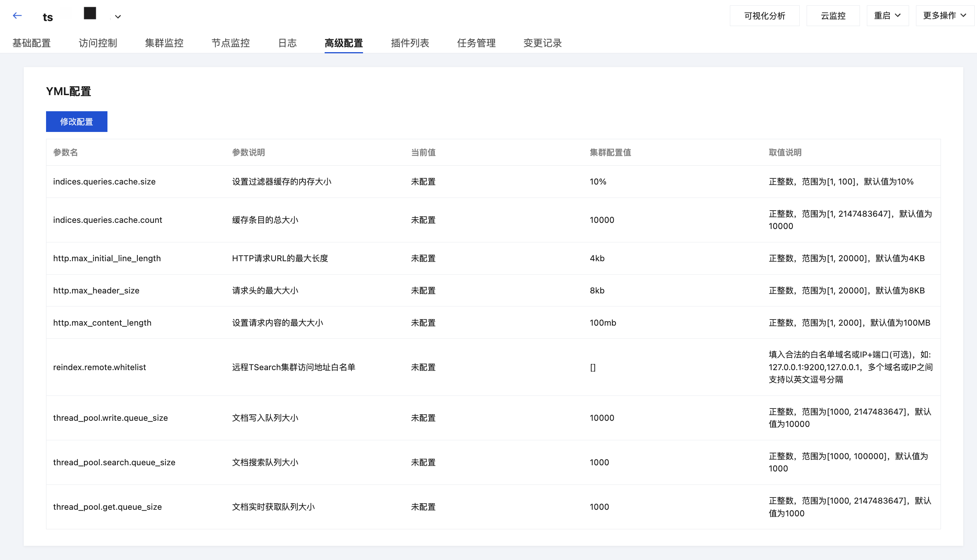
Task: Click the 可视化分析 button
Action: click(x=764, y=16)
